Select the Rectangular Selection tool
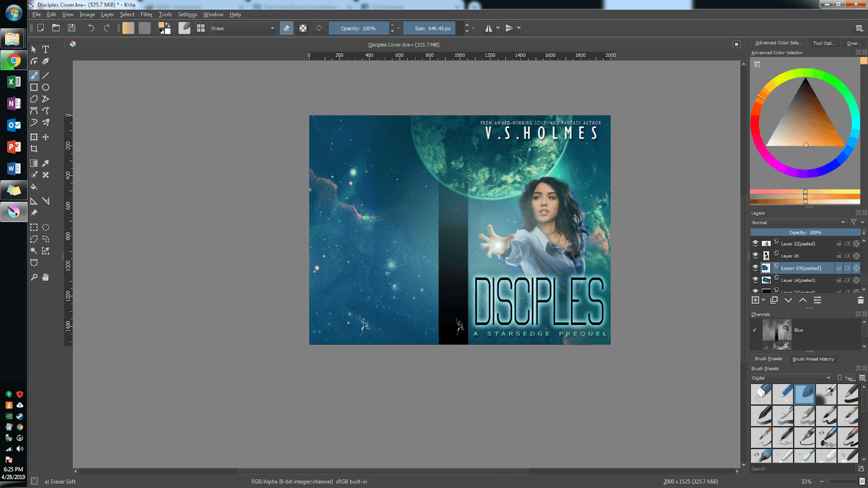Viewport: 868px width, 488px height. pos(34,228)
